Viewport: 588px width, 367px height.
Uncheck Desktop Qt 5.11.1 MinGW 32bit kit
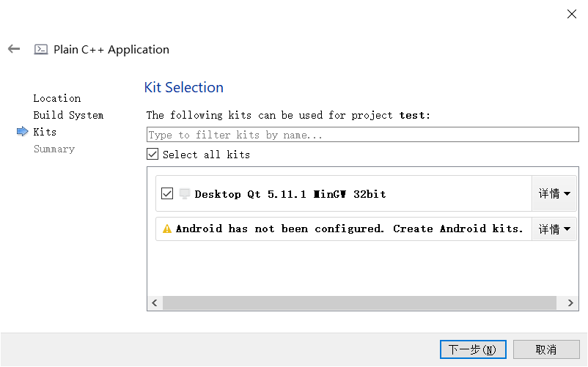point(167,193)
